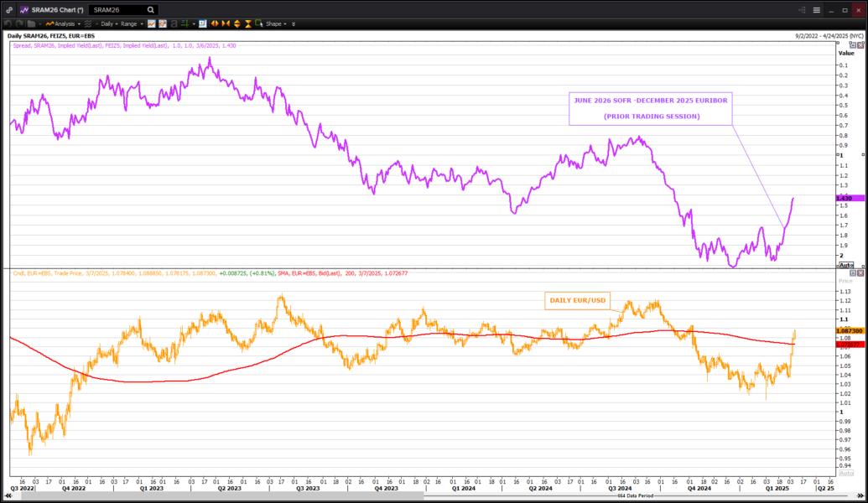This screenshot has width=868, height=503.
Task: Click the bottom horizontal time scrollbar
Action: [419, 496]
